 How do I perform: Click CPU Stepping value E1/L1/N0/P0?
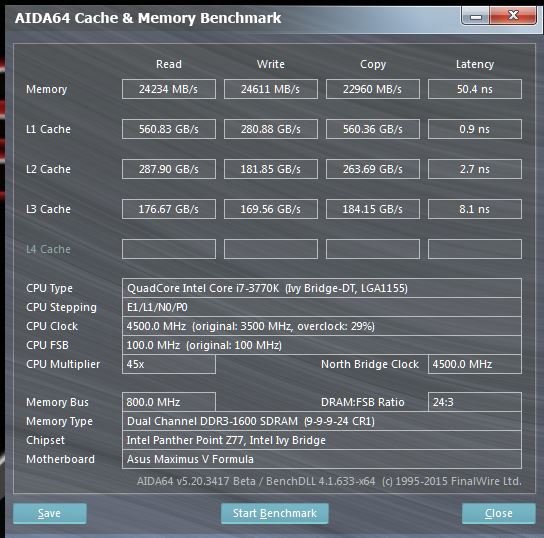click(322, 307)
